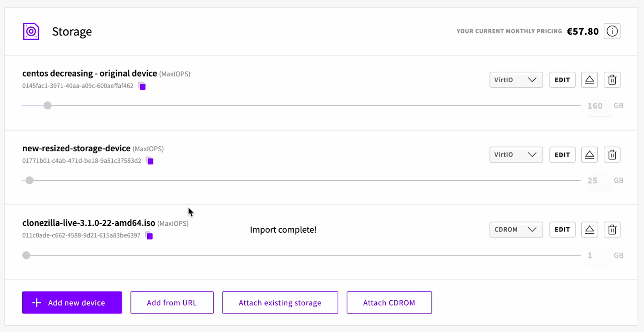This screenshot has height=332, width=644.
Task: Click the 25 GB size field
Action: point(599,181)
